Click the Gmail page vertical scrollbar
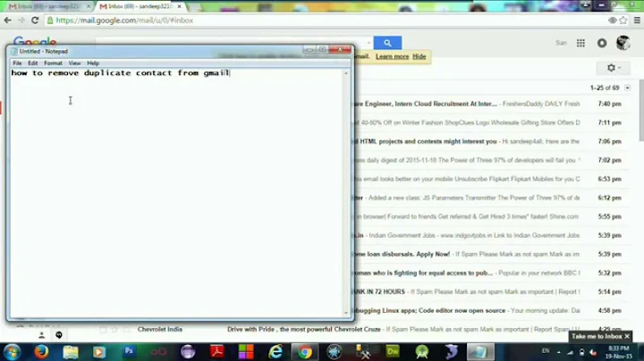The height and width of the screenshot is (361, 644). [641, 111]
